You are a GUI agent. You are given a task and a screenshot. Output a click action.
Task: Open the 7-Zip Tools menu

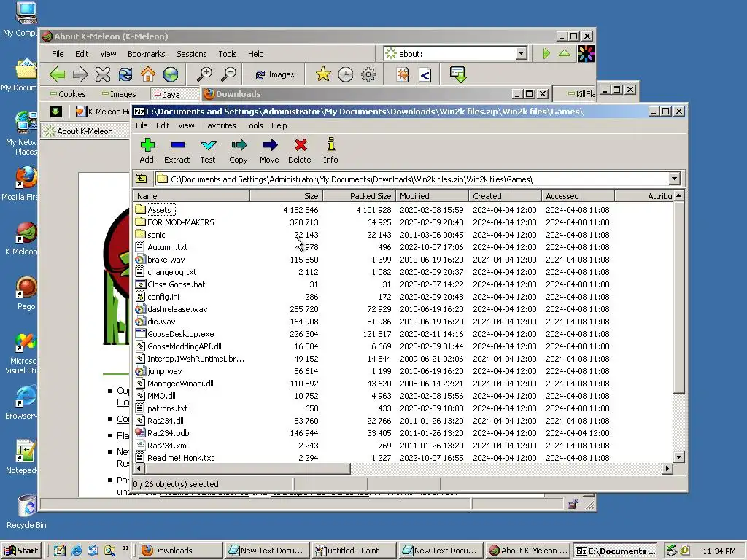coord(253,125)
